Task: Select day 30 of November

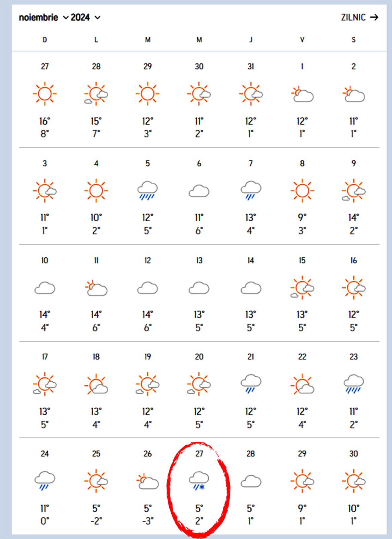Action: click(354, 454)
